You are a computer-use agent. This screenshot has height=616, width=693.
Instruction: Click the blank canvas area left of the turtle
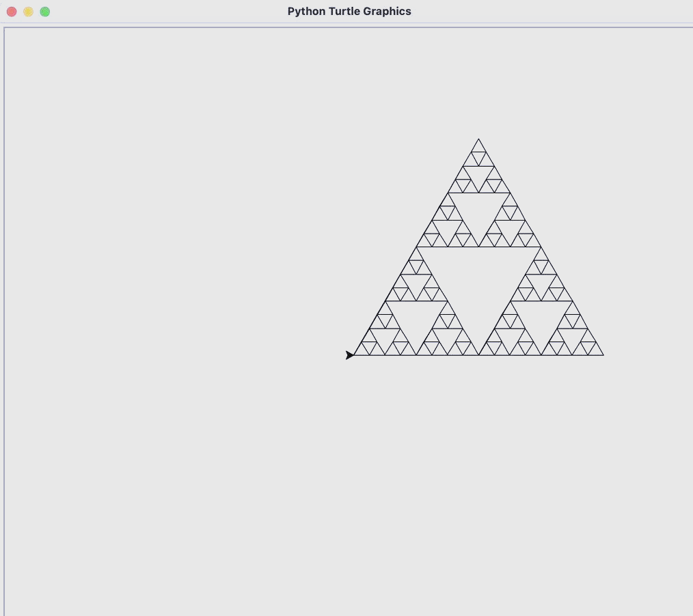pos(171,355)
